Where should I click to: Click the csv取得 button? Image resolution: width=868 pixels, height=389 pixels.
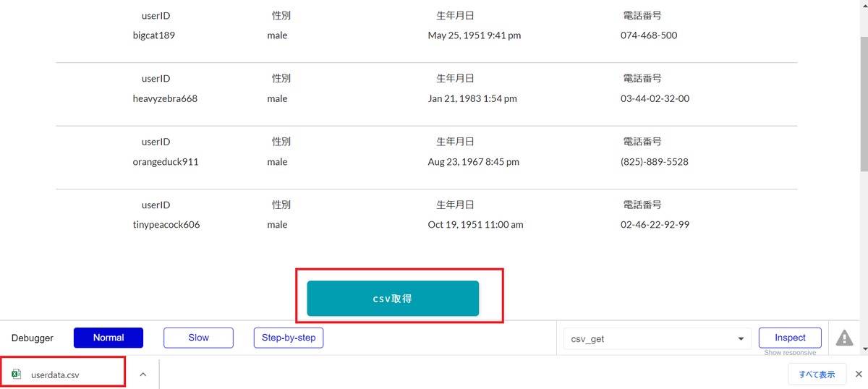393,298
